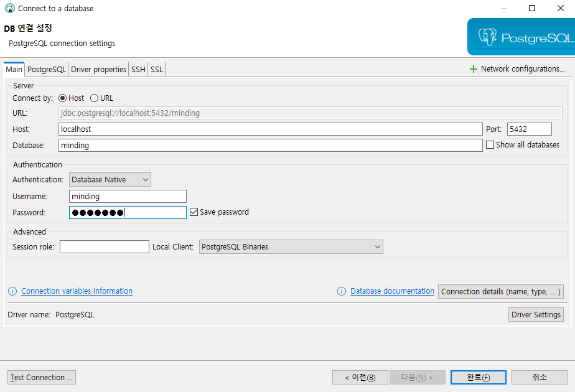Select the Host radio button
575x392 pixels.
pyautogui.click(x=63, y=98)
